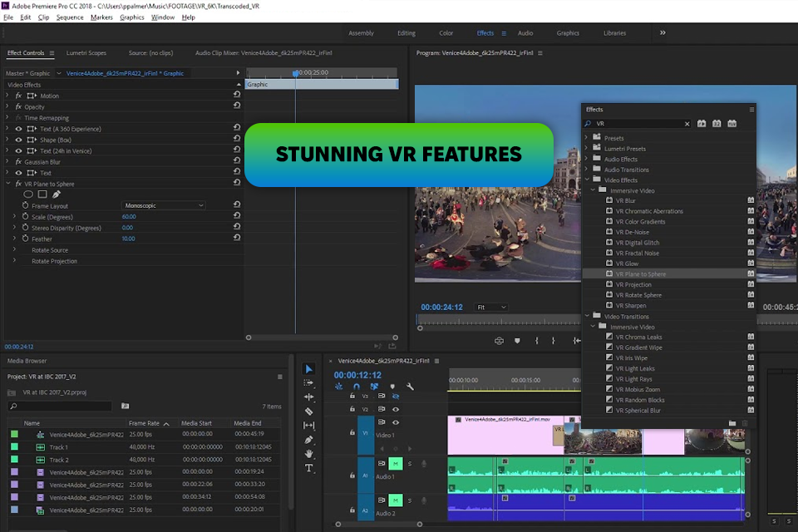
Task: Expand the Presets folder in Effects
Action: point(586,137)
